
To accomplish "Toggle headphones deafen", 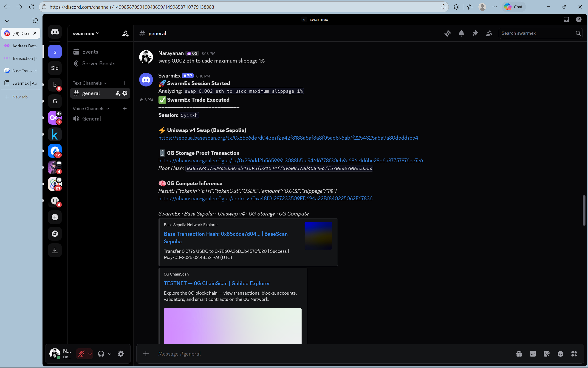I will (x=101, y=354).
